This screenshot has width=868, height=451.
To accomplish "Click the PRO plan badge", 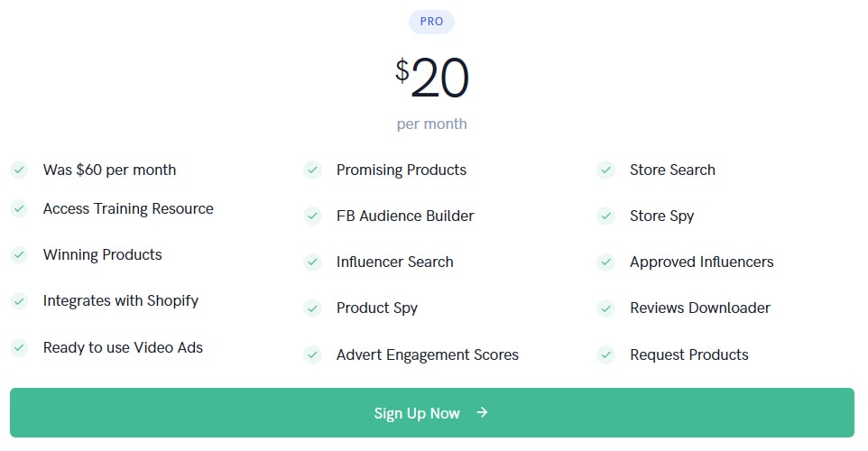I will click(x=431, y=22).
